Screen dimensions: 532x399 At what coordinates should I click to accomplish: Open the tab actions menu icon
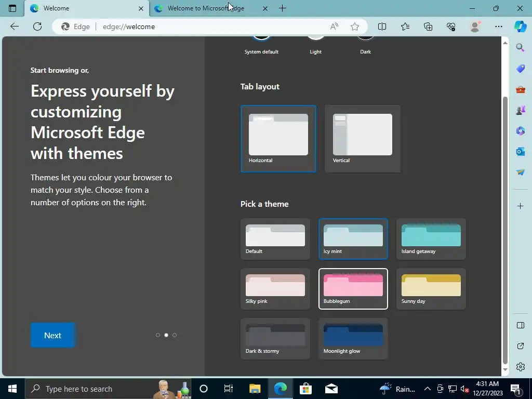pos(12,8)
